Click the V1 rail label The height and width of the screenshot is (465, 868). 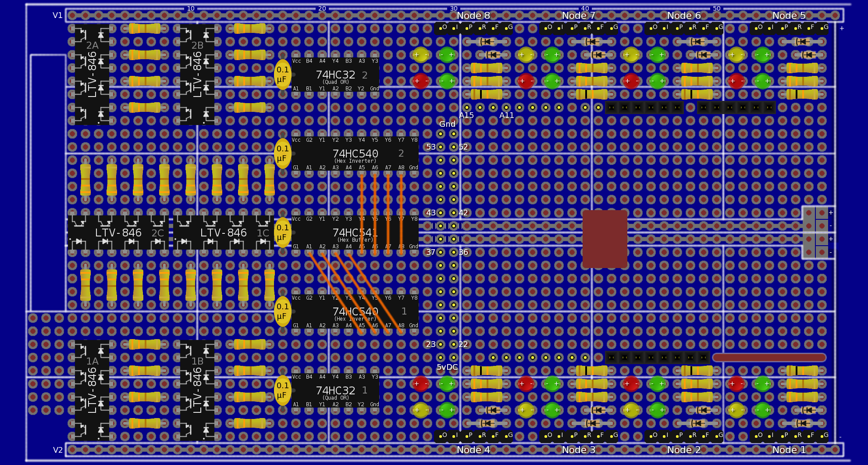pos(58,15)
